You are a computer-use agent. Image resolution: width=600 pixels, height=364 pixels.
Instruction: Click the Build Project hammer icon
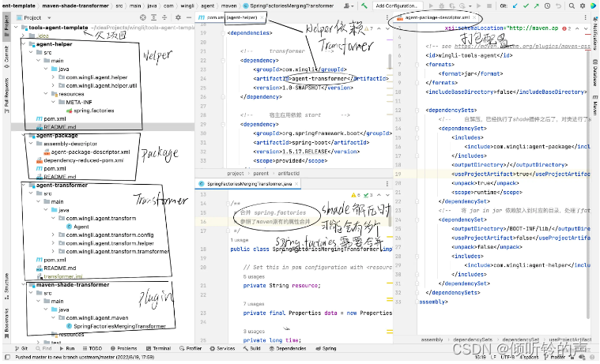[364, 6]
